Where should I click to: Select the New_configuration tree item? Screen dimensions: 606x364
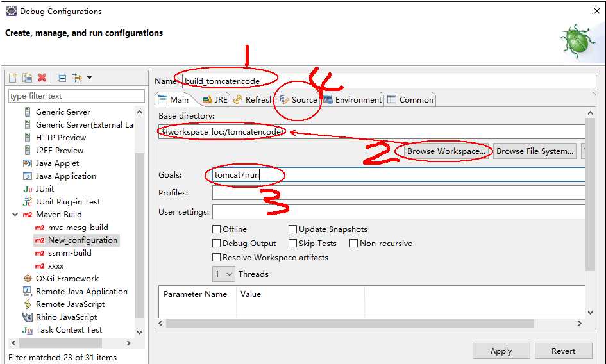pos(76,240)
